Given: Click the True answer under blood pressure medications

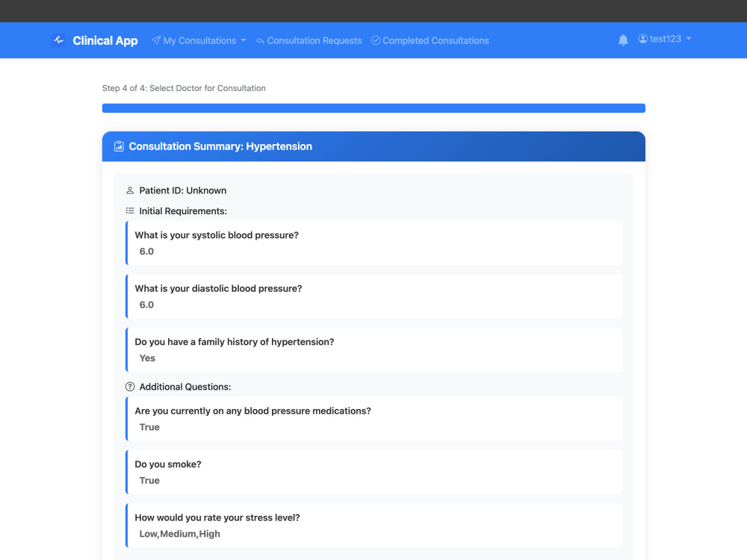Looking at the screenshot, I should coord(149,427).
